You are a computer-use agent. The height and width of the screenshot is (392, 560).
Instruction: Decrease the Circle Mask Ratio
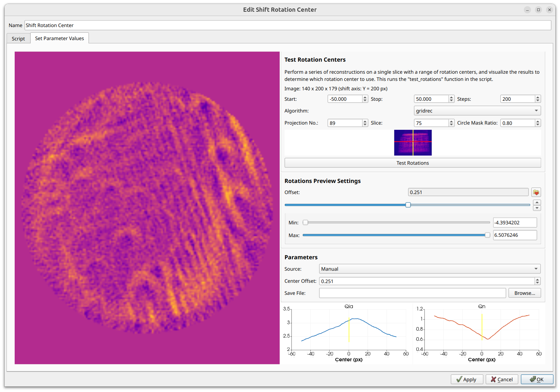(538, 125)
